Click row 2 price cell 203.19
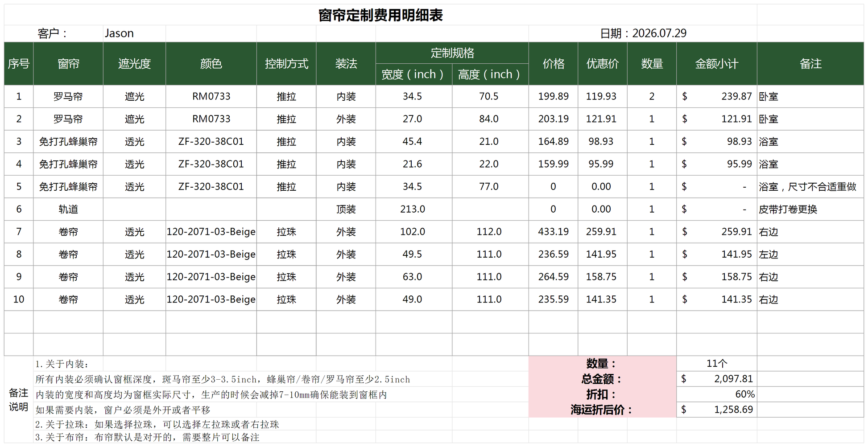Image resolution: width=868 pixels, height=447 pixels. tap(554, 119)
